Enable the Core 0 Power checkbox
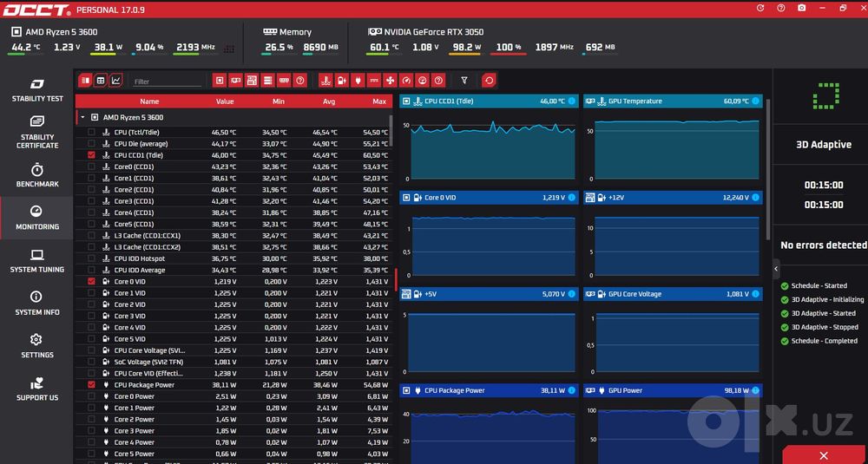The image size is (868, 464). click(91, 396)
